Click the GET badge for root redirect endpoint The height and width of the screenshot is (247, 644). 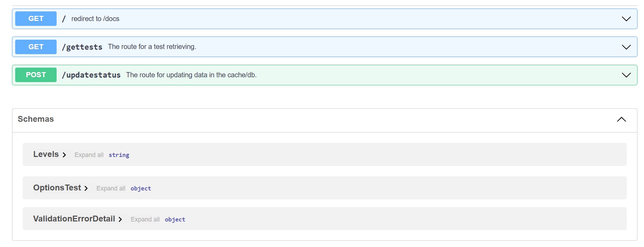pos(36,19)
